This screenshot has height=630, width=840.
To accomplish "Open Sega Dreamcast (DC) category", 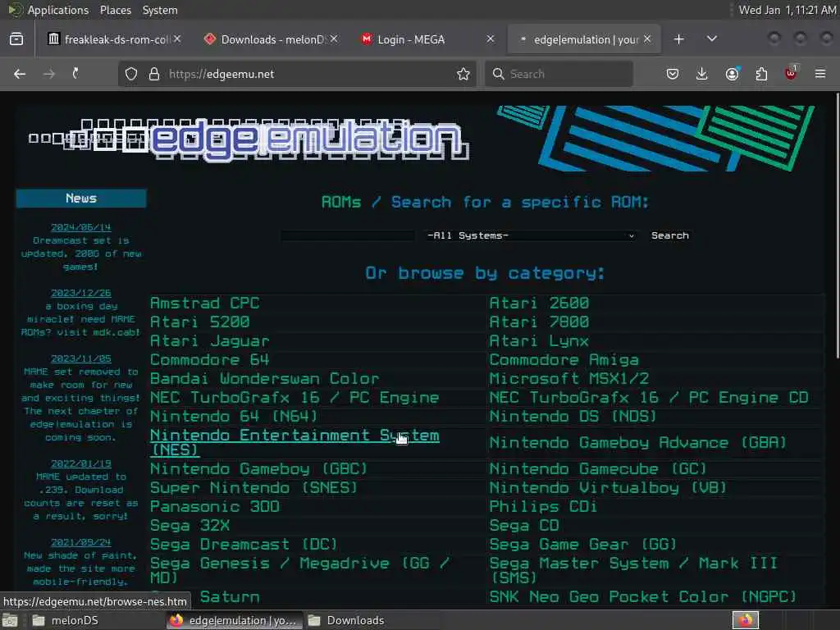I will [x=244, y=545].
